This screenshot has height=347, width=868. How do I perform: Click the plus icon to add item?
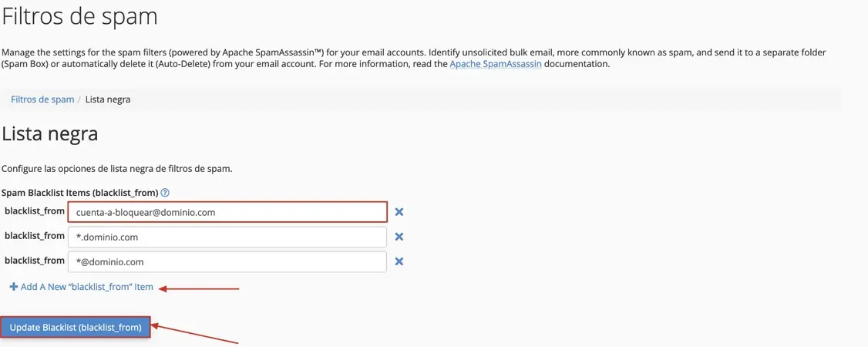pyautogui.click(x=14, y=287)
